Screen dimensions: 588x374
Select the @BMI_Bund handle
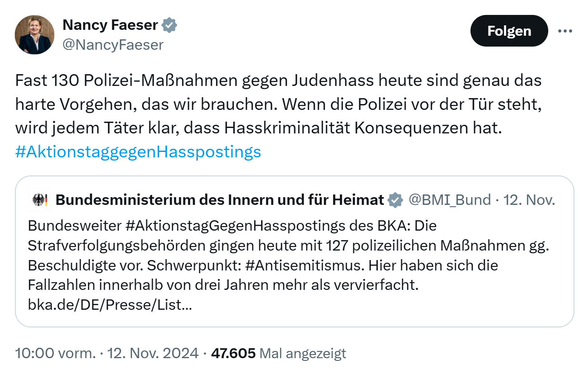tap(449, 200)
